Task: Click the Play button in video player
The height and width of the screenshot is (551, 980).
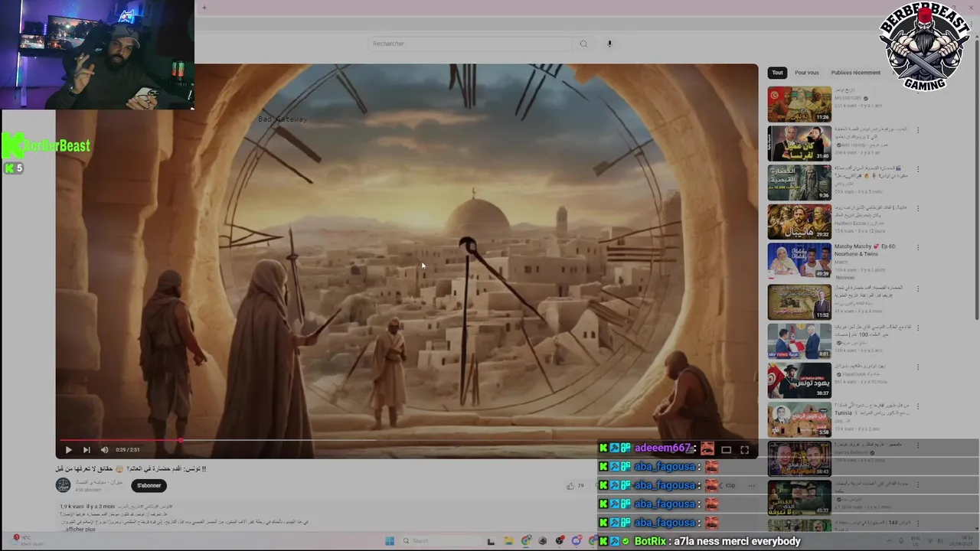Action: [68, 450]
